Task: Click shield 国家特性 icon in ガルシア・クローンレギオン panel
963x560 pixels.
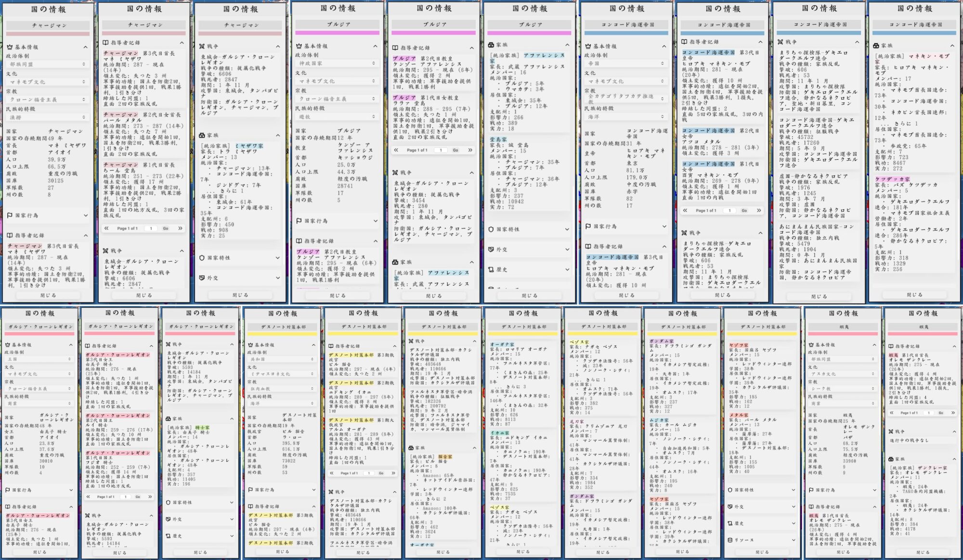Action: tap(168, 502)
